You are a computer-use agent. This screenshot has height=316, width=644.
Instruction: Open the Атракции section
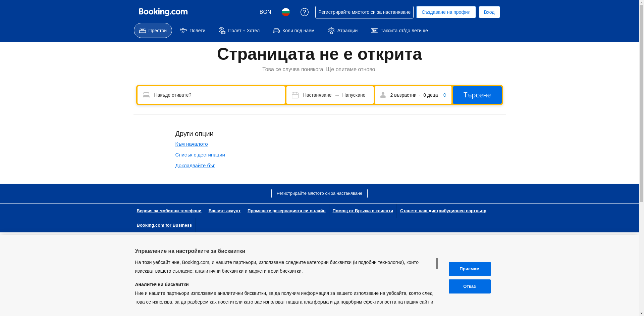pos(342,31)
